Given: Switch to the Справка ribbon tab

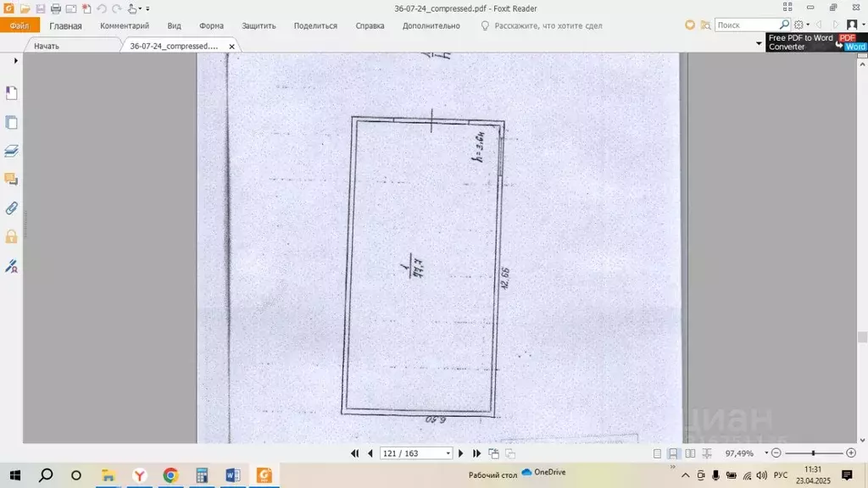Looking at the screenshot, I should point(370,26).
